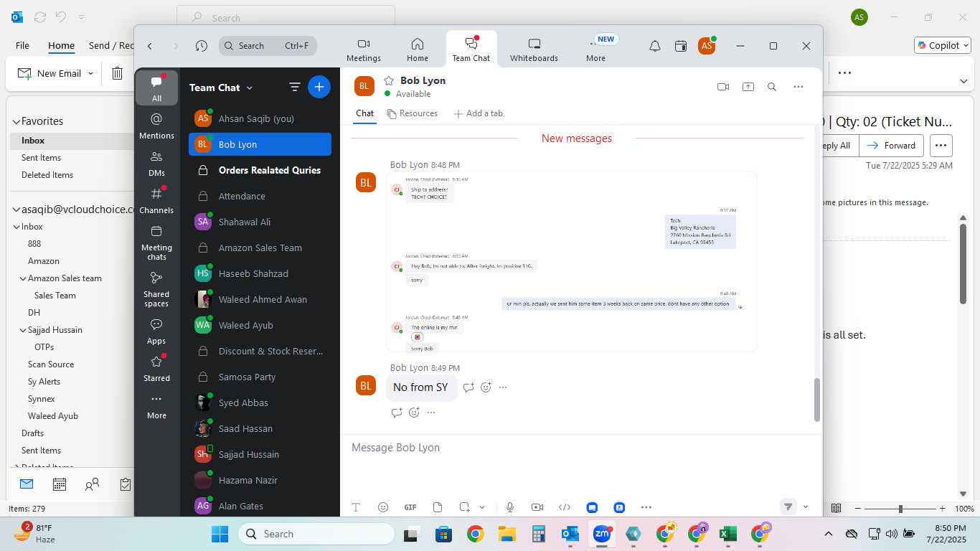Image resolution: width=980 pixels, height=551 pixels.
Task: Open the New Email dropdown arrow
Action: (x=90, y=73)
